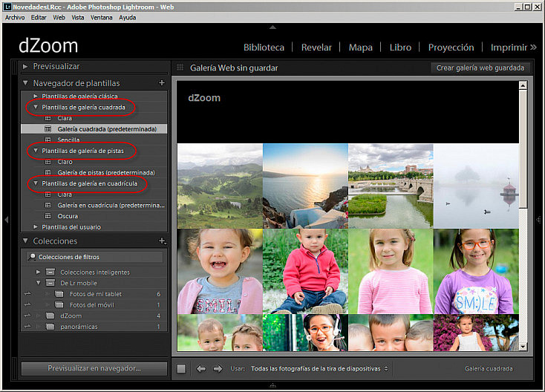Click Crear galería web guardada button

[480, 68]
